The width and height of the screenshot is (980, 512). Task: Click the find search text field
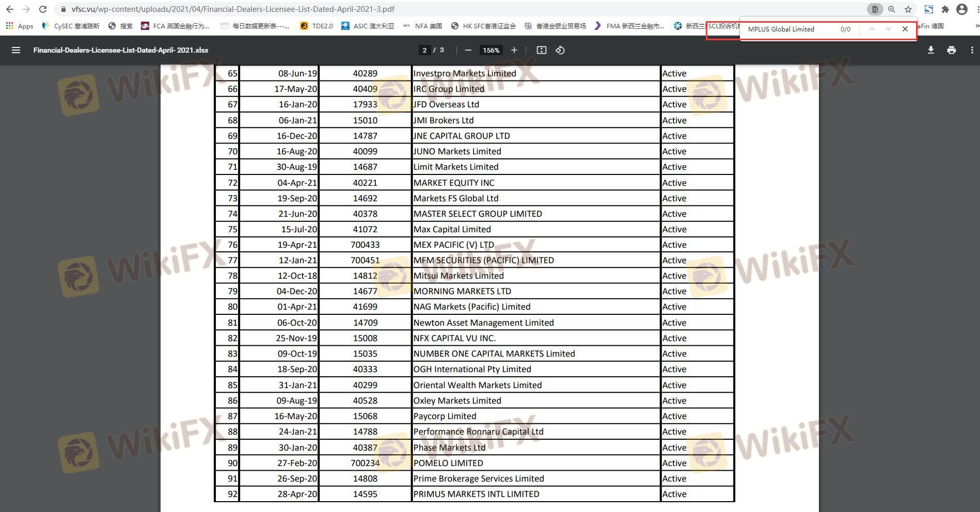[x=790, y=29]
